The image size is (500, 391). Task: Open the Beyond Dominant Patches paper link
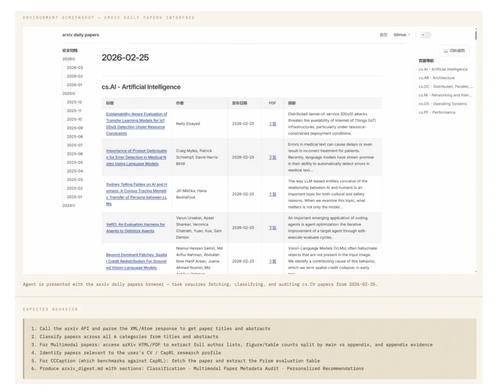click(x=136, y=261)
